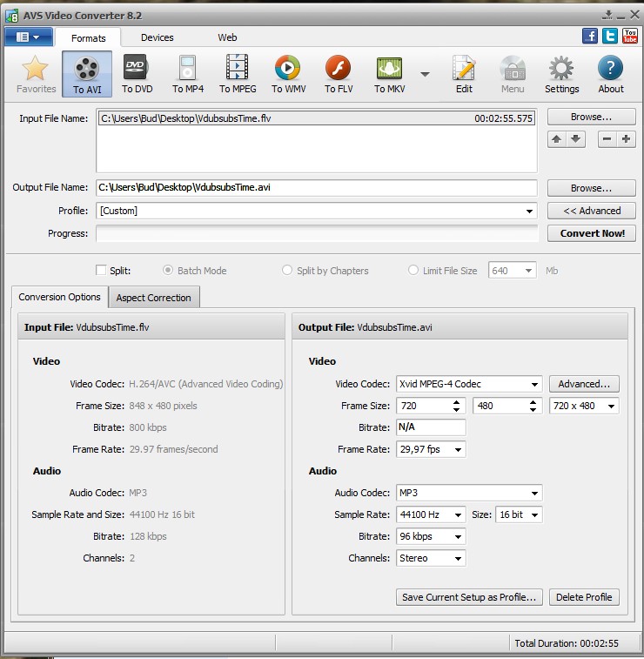Open the Stereo Channels dropdown

click(x=431, y=558)
